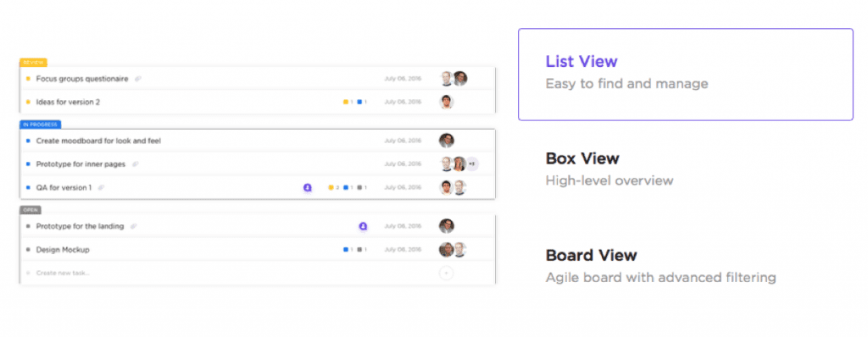Collapse the REVIEW status group label
The height and width of the screenshot is (338, 868).
tap(33, 63)
